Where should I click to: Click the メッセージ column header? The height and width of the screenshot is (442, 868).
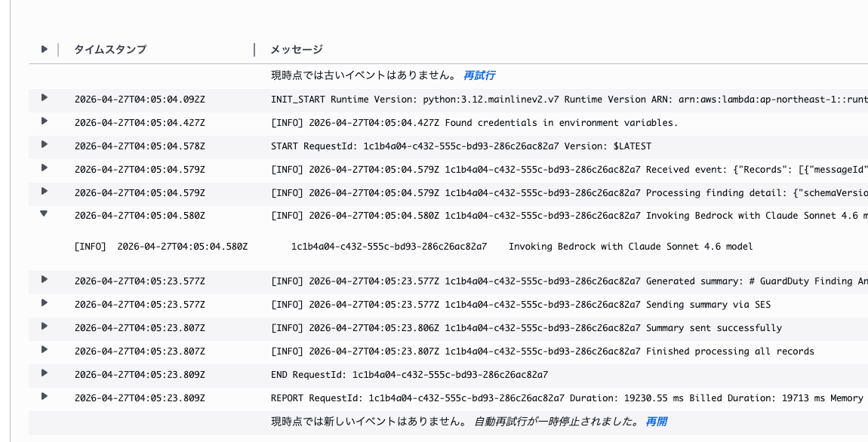tap(297, 49)
